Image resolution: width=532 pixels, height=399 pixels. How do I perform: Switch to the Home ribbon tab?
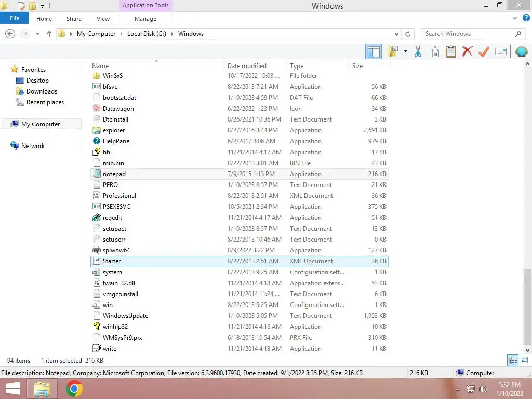click(x=44, y=19)
